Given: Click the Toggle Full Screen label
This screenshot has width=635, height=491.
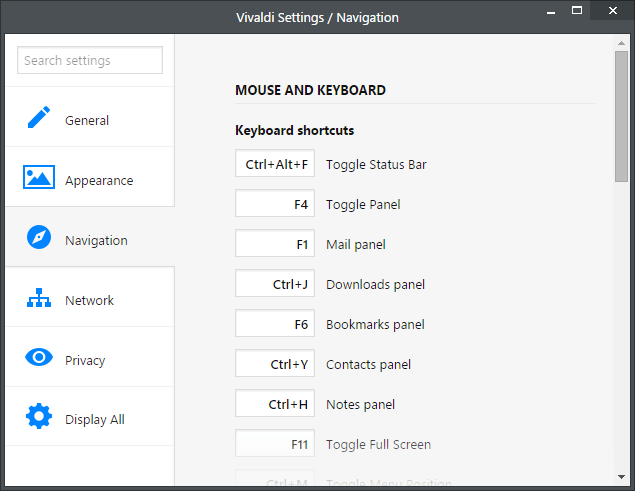Looking at the screenshot, I should [x=379, y=445].
